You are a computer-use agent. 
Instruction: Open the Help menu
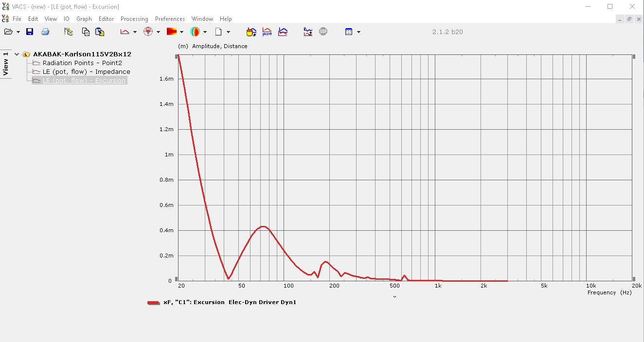pos(226,19)
